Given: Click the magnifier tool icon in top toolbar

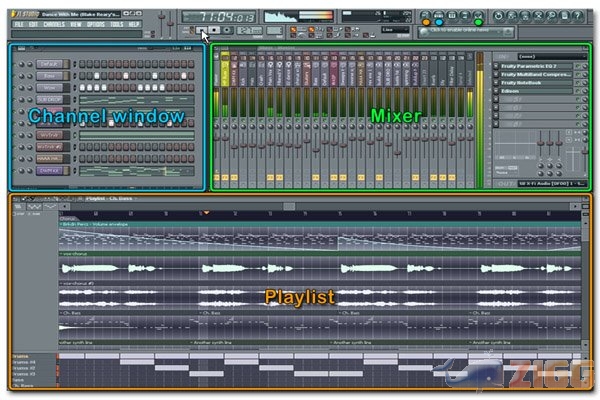Looking at the screenshot, I should [551, 16].
